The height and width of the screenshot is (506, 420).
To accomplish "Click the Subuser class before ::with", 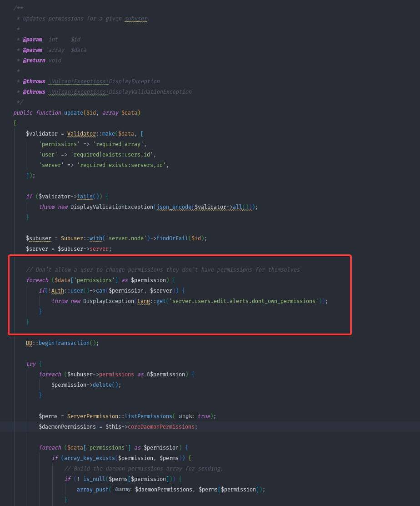I will pyautogui.click(x=72, y=238).
